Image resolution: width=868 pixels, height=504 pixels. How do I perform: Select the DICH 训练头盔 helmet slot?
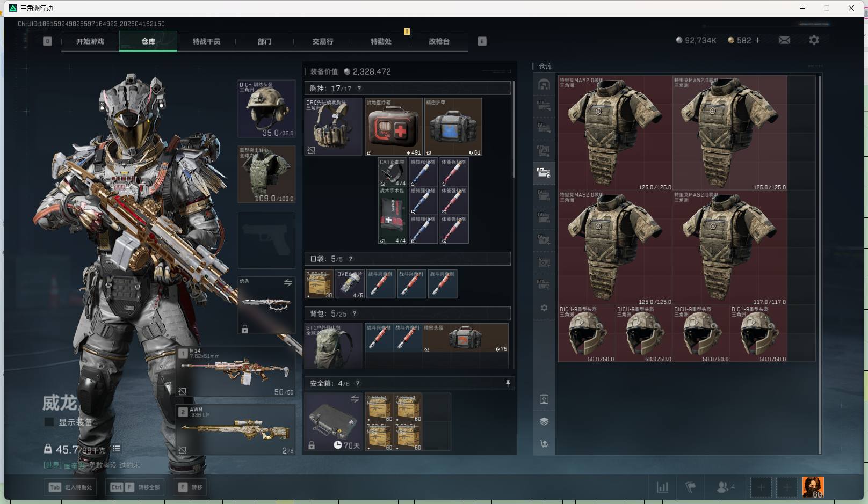[x=266, y=109]
